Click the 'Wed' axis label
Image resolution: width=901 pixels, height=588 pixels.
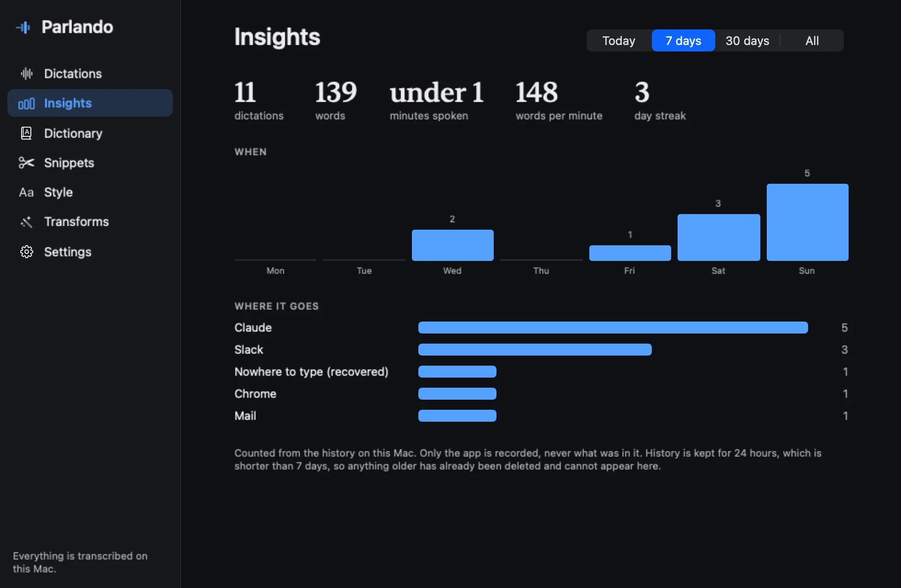pos(452,271)
